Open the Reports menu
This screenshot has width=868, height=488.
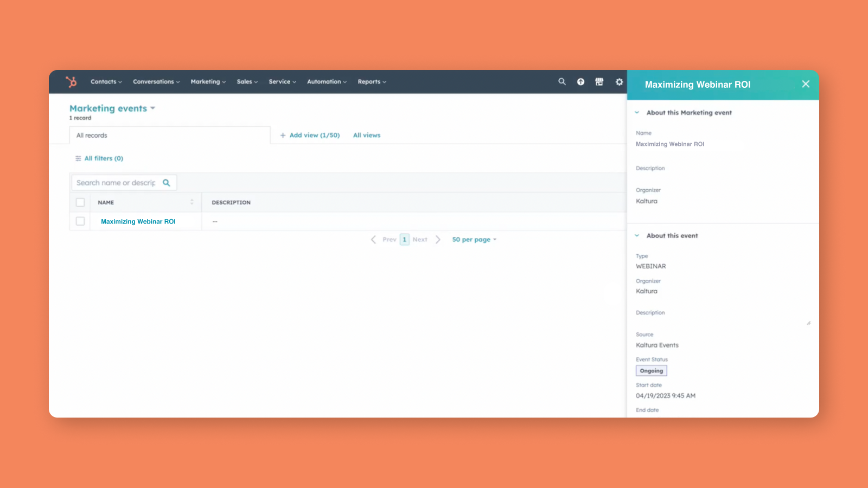(372, 82)
